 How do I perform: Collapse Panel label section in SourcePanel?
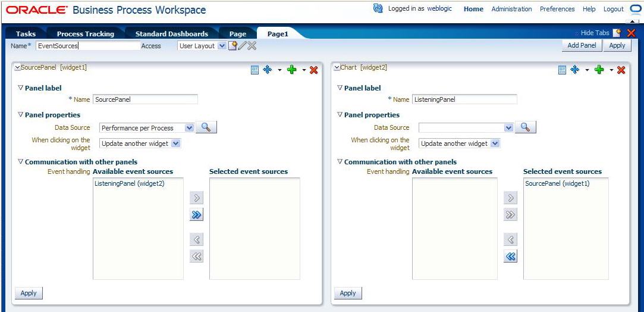(21, 88)
